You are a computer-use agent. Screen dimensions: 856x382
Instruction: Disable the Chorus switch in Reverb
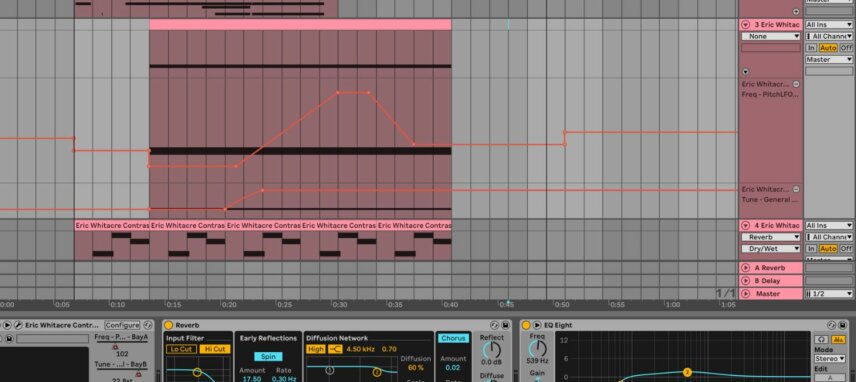coord(453,338)
